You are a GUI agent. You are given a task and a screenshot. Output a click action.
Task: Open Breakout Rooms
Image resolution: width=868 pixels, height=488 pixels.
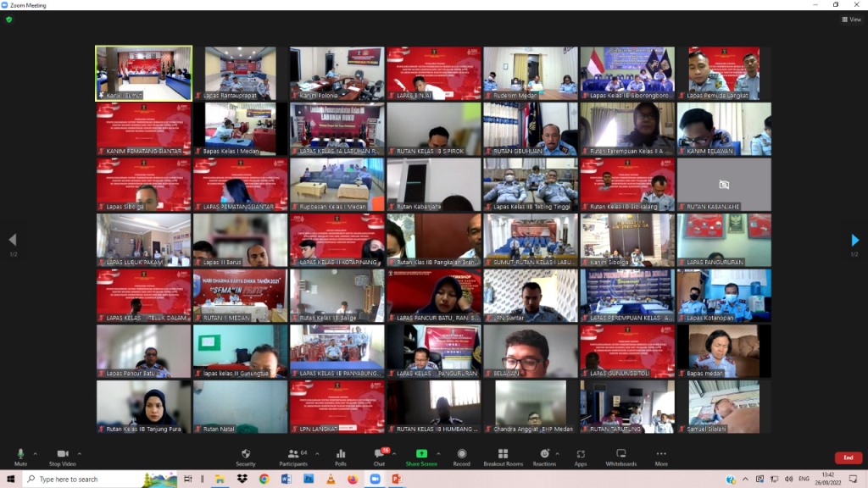coord(503,456)
